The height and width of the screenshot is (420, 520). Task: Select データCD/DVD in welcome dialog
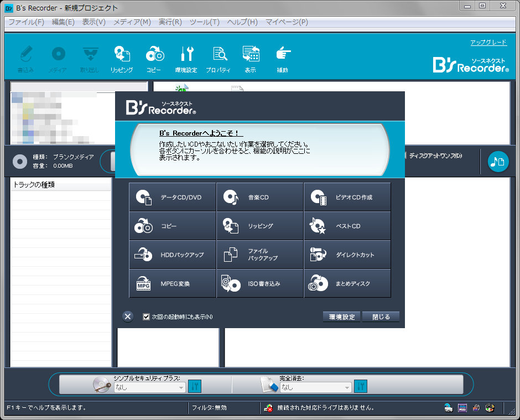point(173,197)
